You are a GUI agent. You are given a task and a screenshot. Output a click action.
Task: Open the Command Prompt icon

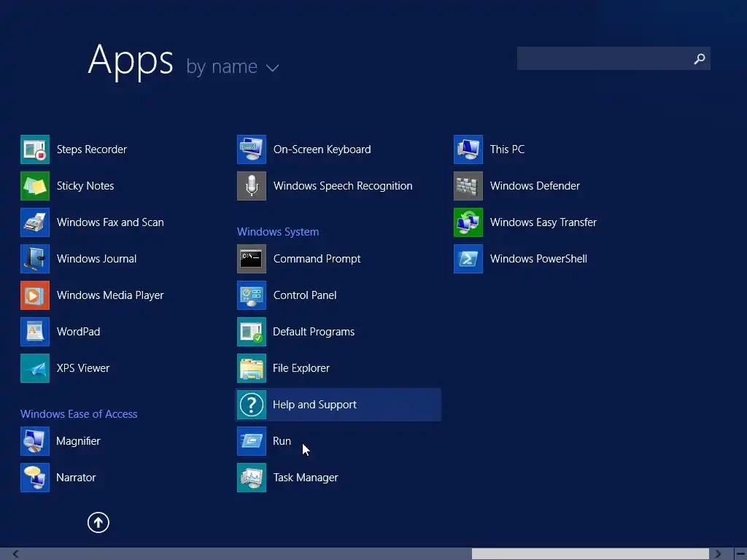coord(252,259)
